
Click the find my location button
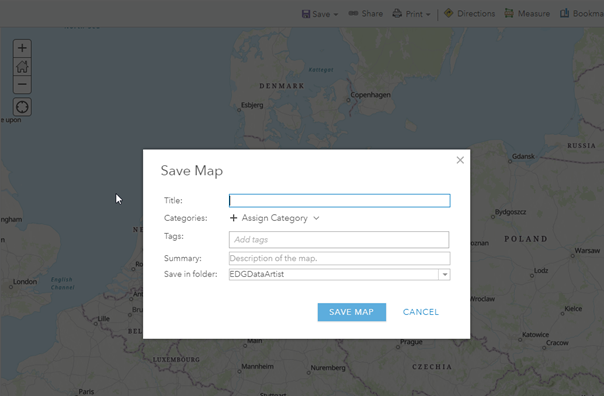click(22, 107)
